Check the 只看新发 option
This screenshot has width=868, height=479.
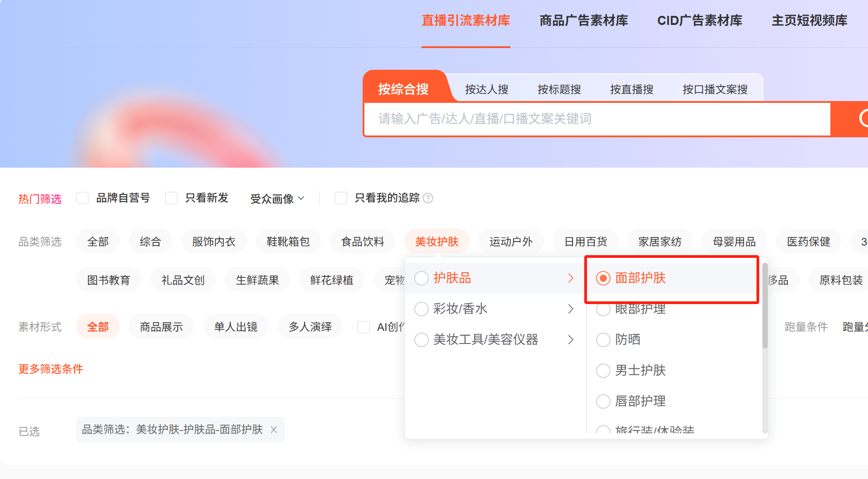click(171, 198)
